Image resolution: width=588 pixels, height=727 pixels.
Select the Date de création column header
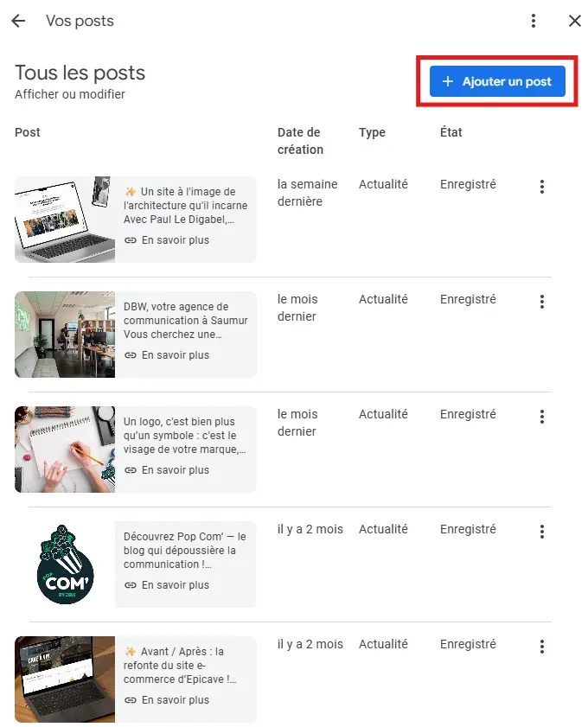[x=301, y=140]
